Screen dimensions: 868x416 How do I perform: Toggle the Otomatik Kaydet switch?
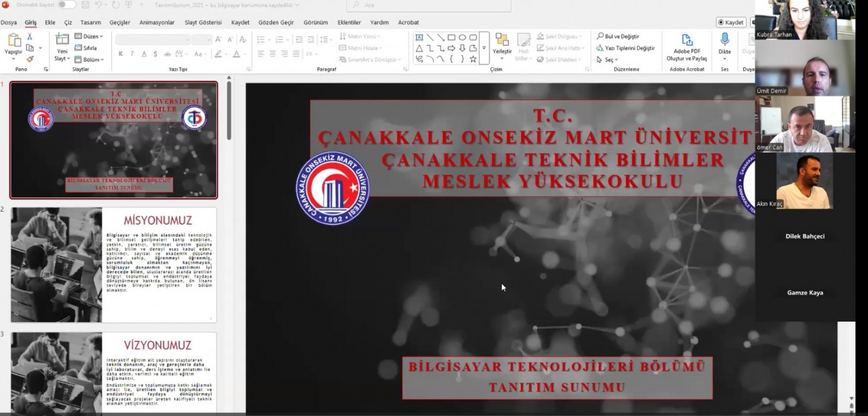(x=67, y=5)
